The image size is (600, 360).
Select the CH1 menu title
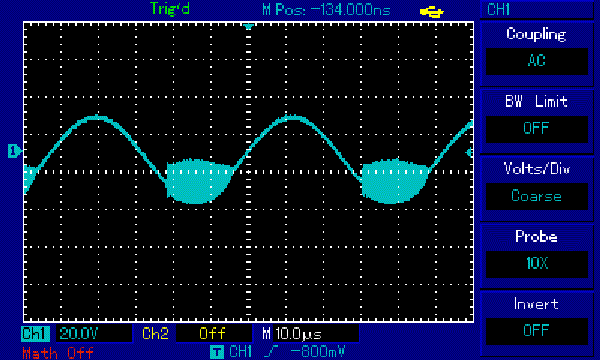499,9
